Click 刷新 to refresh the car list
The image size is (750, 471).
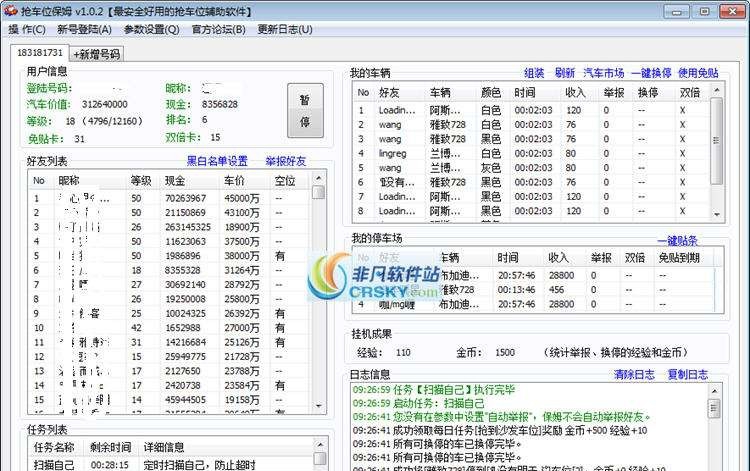click(x=565, y=74)
